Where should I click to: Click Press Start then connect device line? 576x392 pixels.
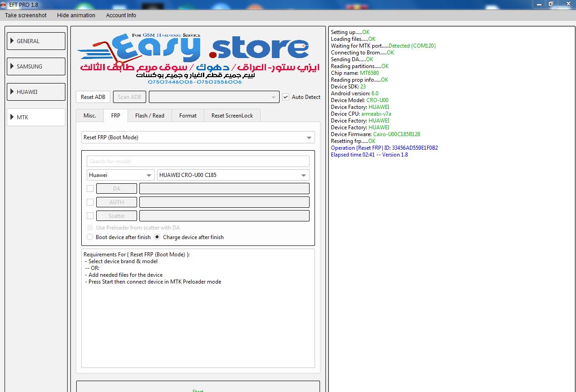click(x=153, y=282)
